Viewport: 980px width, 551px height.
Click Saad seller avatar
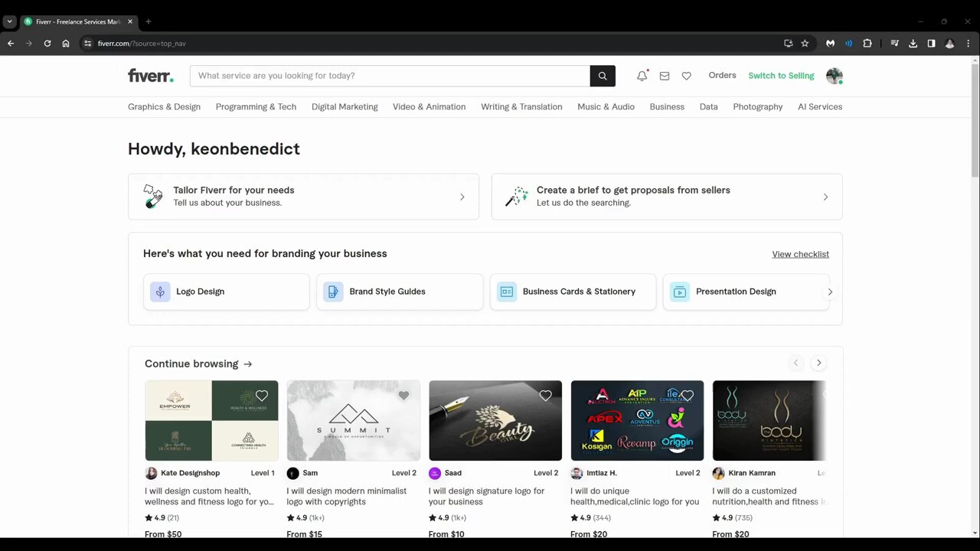[x=435, y=473]
